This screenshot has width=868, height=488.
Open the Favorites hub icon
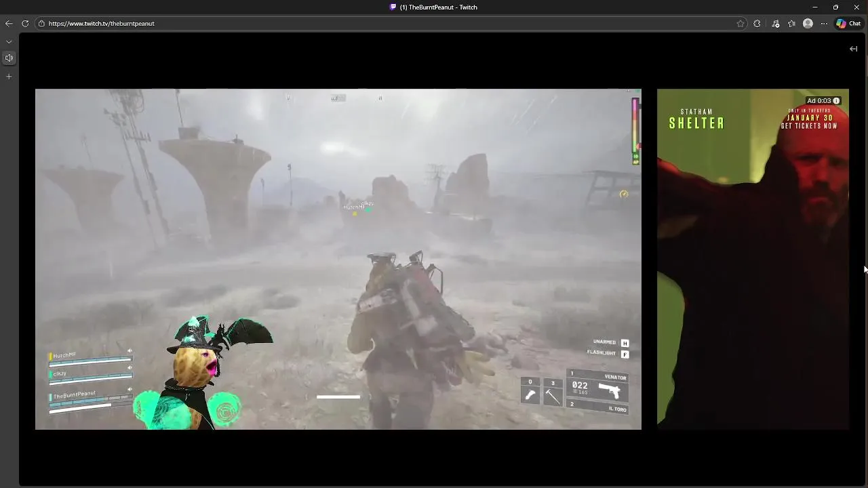click(792, 23)
